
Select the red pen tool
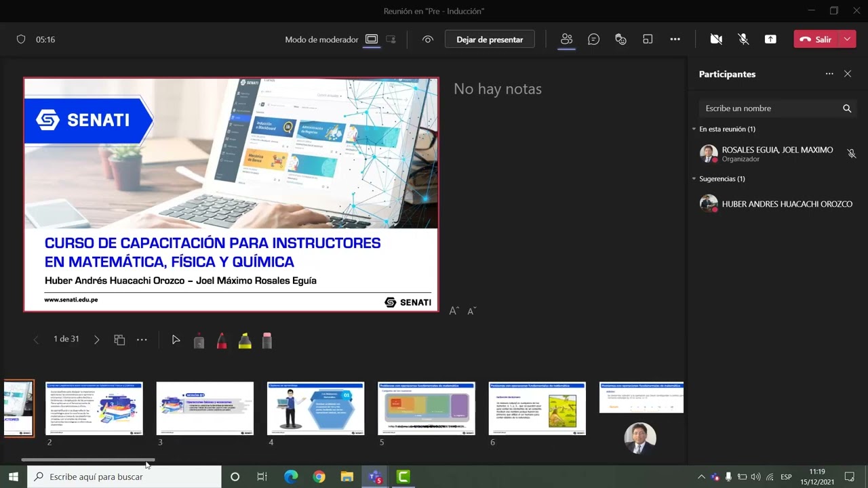(222, 340)
